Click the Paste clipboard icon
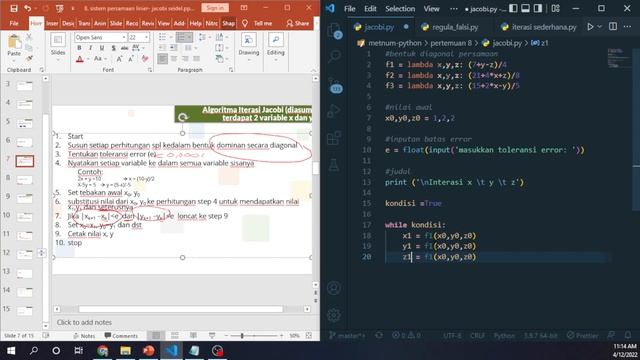The width and height of the screenshot is (640, 360). click(14, 42)
